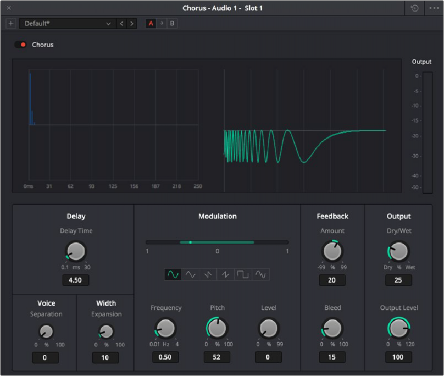Toggle the Chorus effect on/off switch
This screenshot has width=444, height=376.
click(x=20, y=44)
